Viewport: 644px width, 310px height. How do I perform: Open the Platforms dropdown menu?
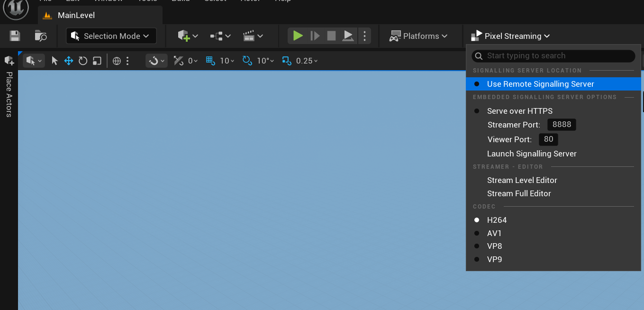point(419,36)
